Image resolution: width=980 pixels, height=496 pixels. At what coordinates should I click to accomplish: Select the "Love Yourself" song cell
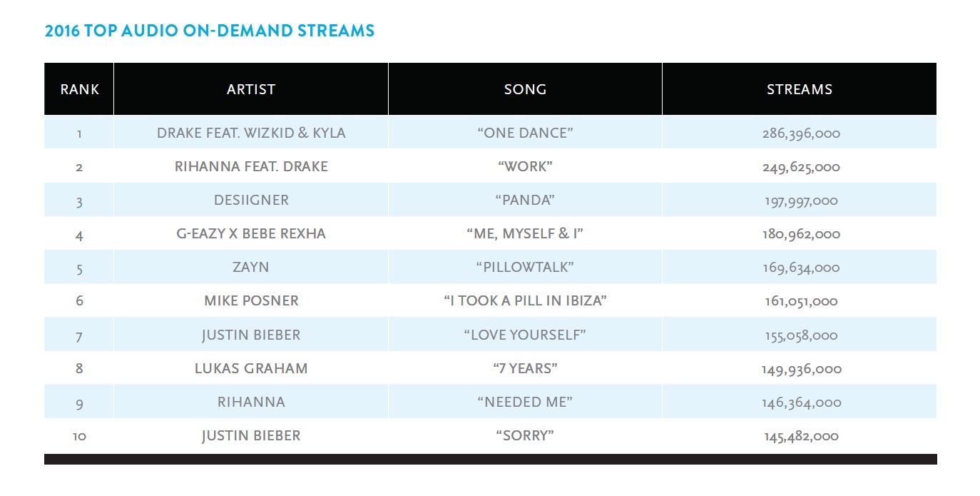tap(525, 334)
